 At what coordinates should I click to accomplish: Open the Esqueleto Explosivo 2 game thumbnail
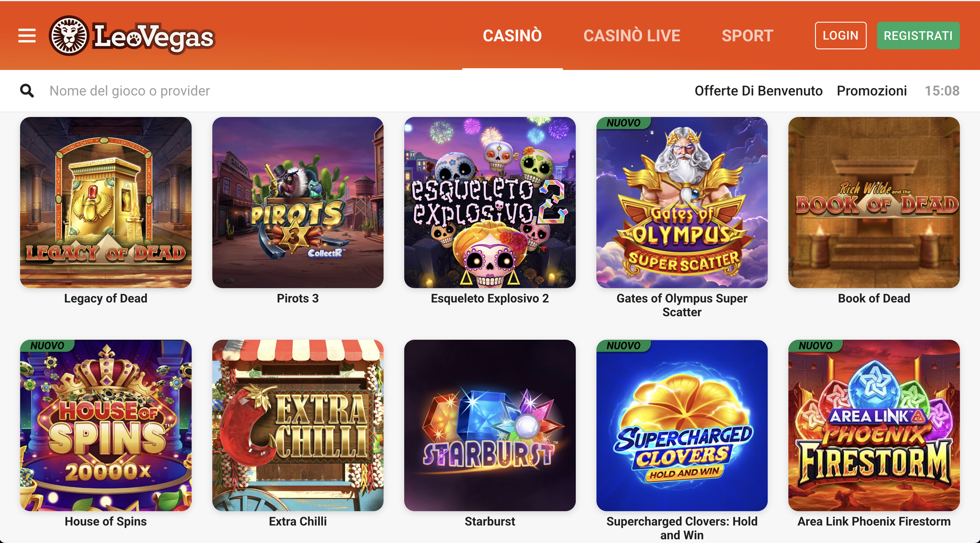[490, 202]
